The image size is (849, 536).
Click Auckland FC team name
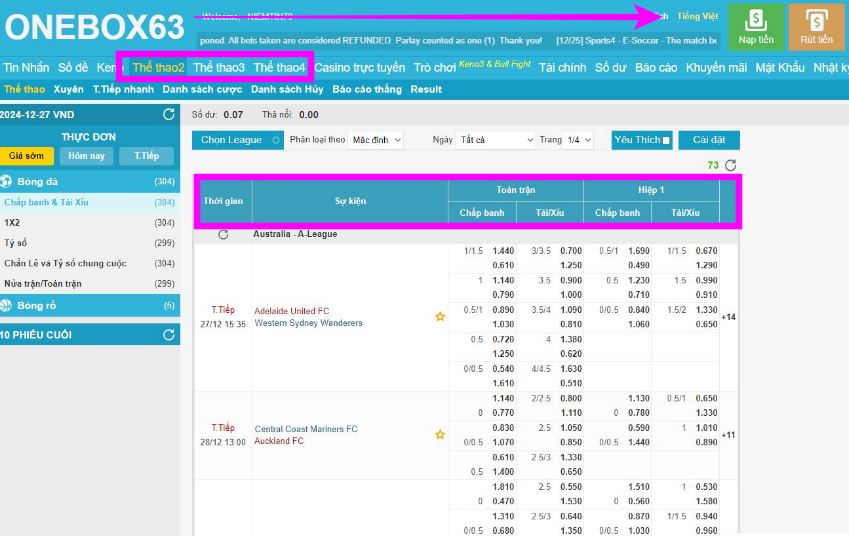[279, 441]
